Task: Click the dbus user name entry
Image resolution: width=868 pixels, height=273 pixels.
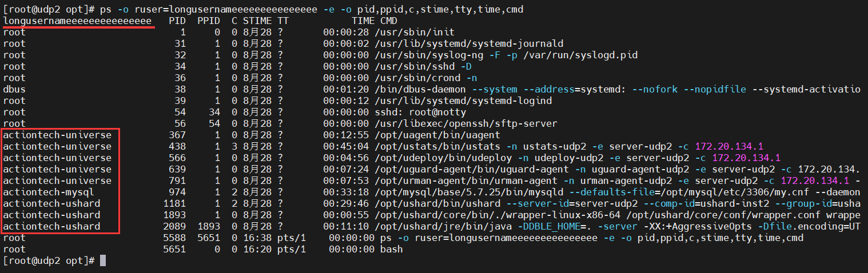Action: (x=14, y=90)
